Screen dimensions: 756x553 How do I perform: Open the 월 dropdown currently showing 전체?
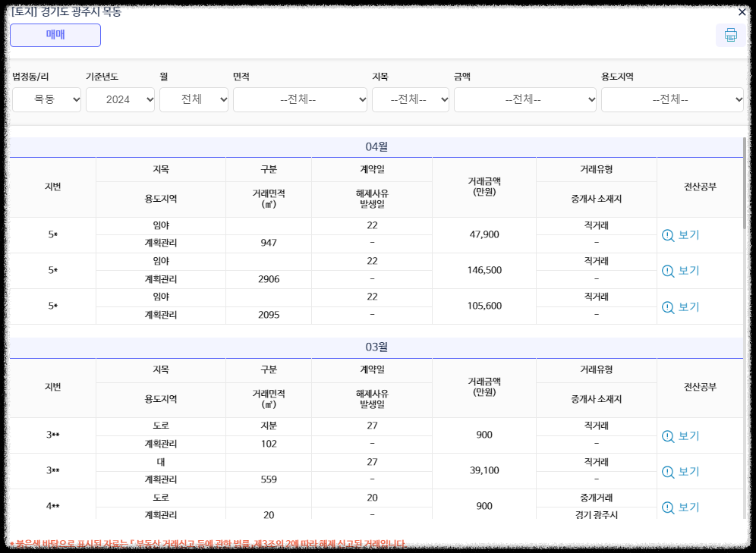[x=194, y=99]
